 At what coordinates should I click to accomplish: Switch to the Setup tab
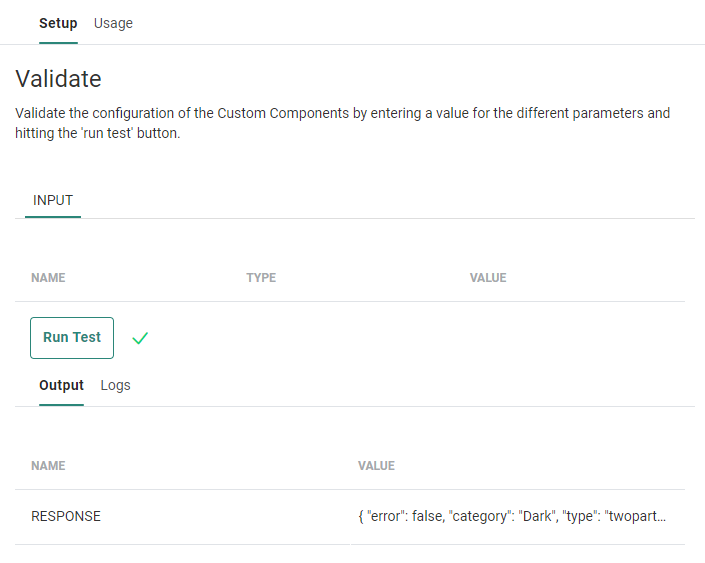pos(58,23)
